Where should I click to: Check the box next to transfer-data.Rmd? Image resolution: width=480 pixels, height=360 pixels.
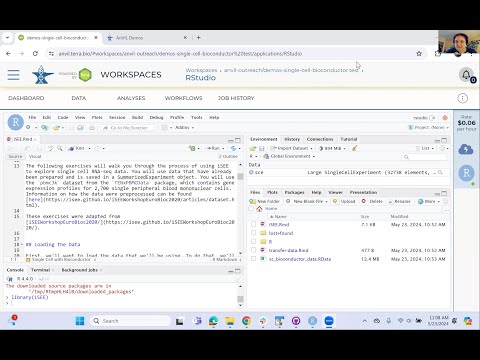(253, 250)
